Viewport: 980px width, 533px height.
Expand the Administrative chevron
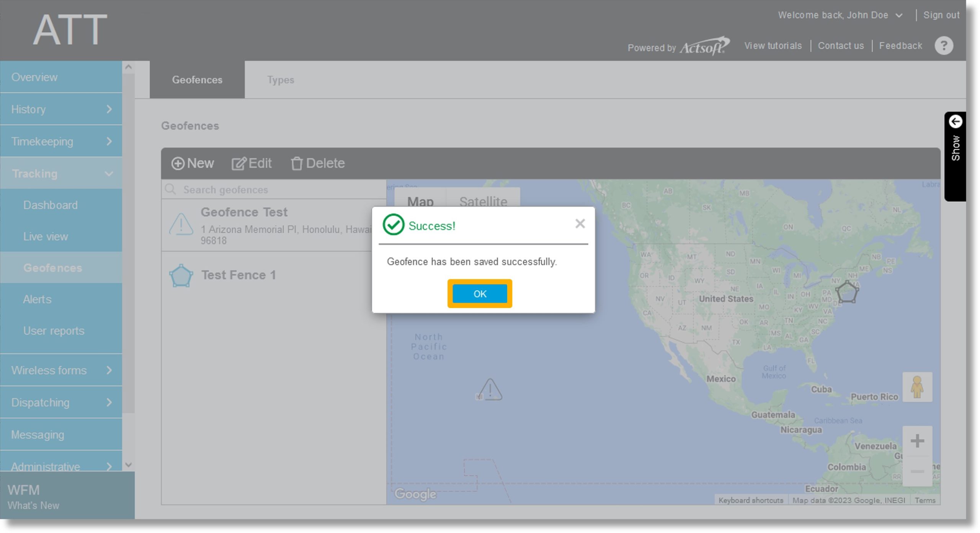109,466
